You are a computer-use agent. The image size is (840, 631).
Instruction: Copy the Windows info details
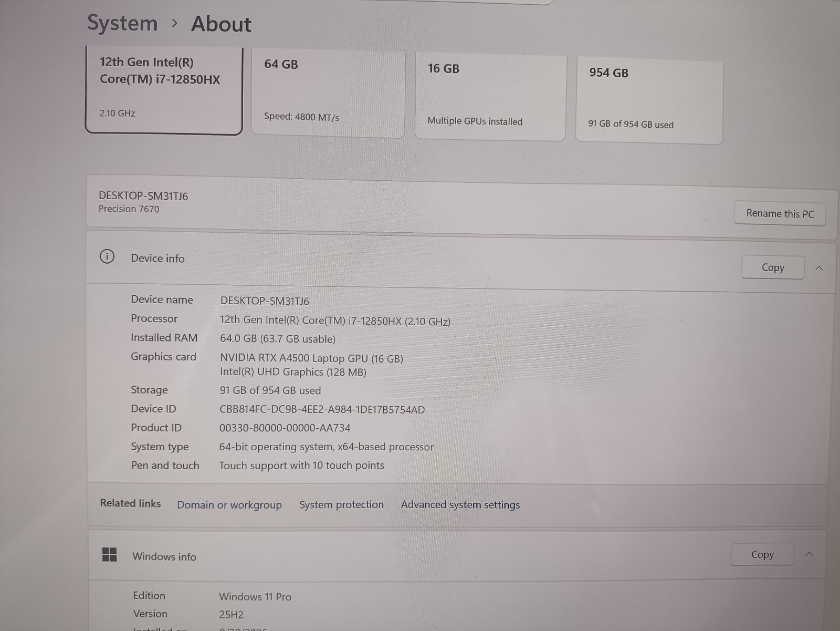[762, 554]
